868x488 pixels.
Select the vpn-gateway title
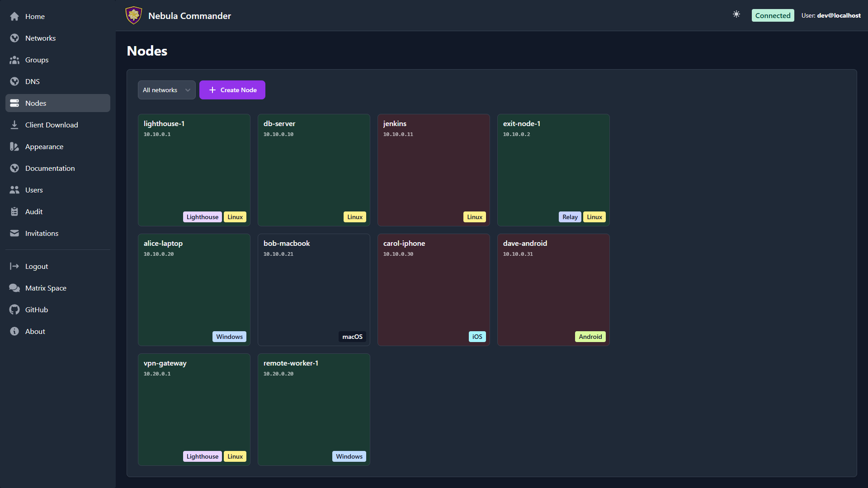(x=165, y=363)
